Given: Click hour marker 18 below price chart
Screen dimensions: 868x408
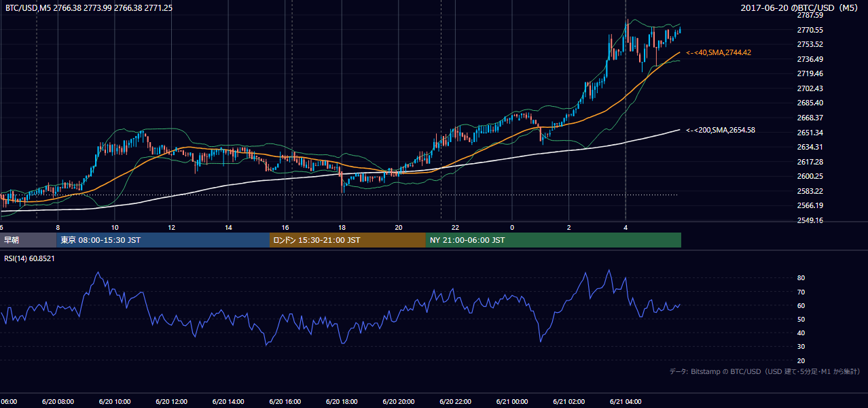Looking at the screenshot, I should [342, 228].
